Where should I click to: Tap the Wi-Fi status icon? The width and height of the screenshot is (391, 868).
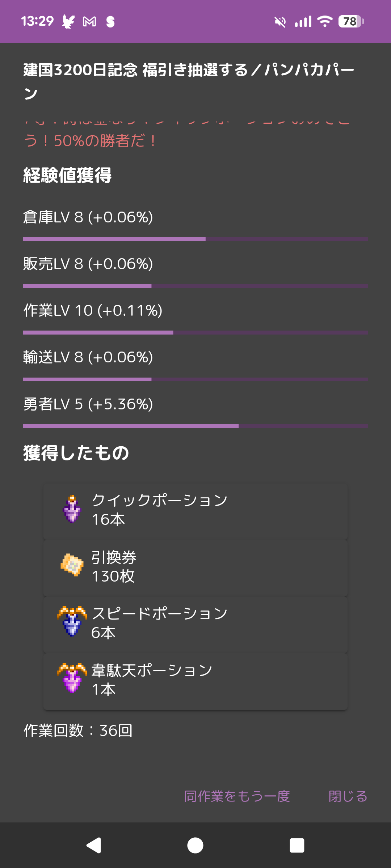click(x=325, y=22)
